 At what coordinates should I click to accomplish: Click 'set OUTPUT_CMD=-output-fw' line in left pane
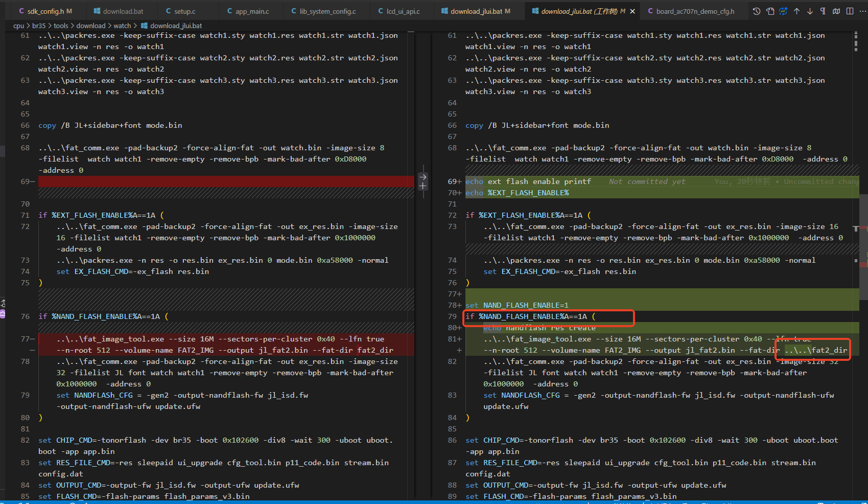[169, 485]
